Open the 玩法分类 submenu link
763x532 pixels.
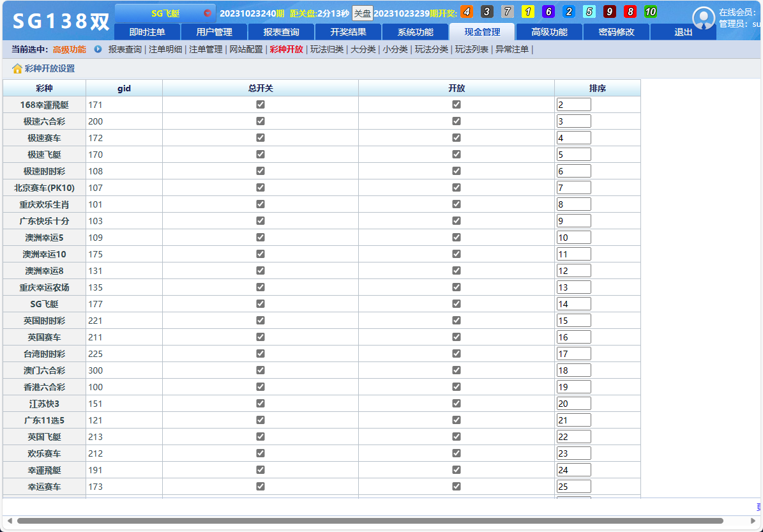click(431, 50)
